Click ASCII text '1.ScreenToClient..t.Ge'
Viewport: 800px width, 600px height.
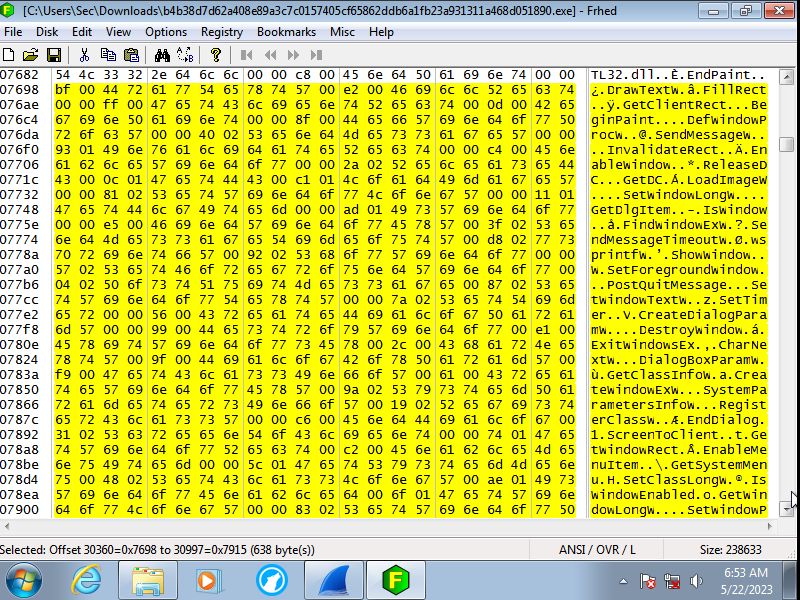pyautogui.click(x=679, y=435)
